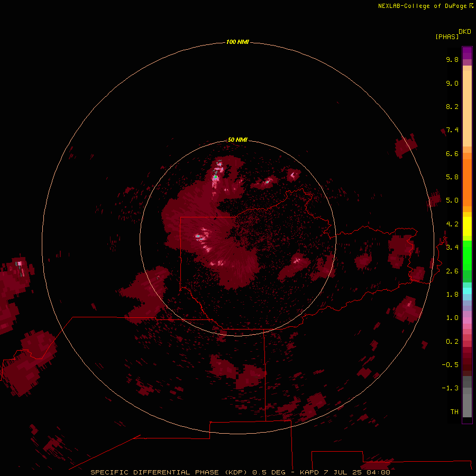476x476 pixels.
Task: Click the 8.2 value on the color scale
Action: pos(452,106)
